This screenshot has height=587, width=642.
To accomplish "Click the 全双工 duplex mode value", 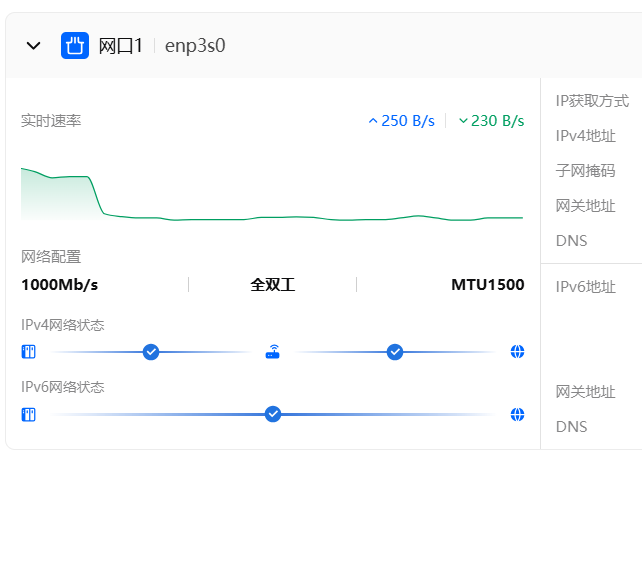I will tap(273, 285).
